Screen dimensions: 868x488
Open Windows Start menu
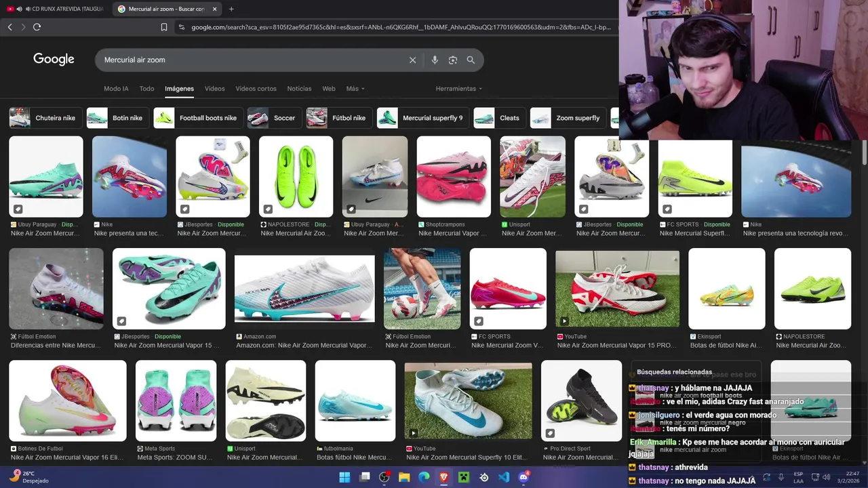pos(344,477)
